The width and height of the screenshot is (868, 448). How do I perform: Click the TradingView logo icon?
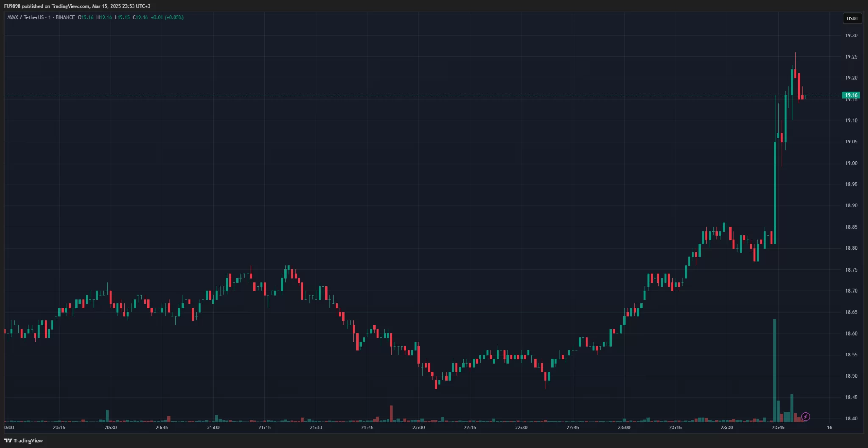[x=8, y=441]
